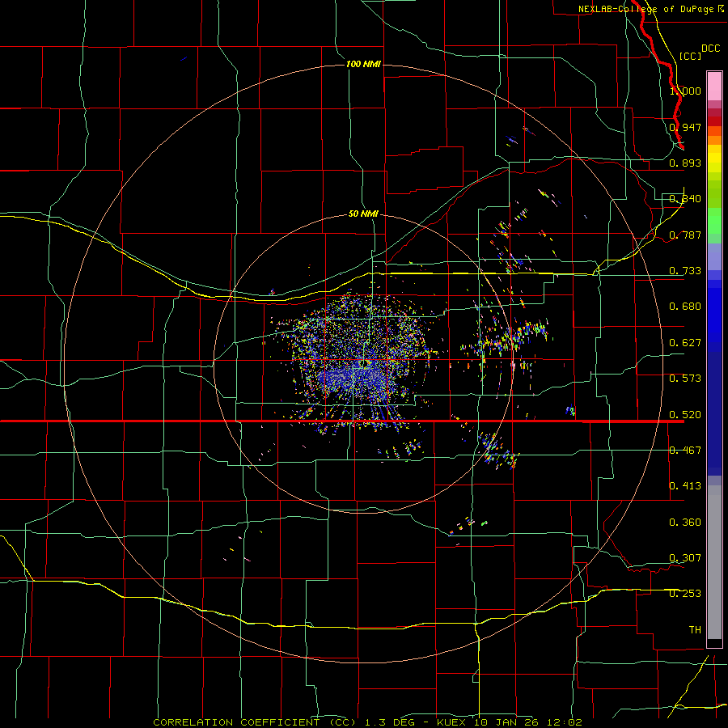
Task: Click the DCC label above the color scale
Action: 710,49
